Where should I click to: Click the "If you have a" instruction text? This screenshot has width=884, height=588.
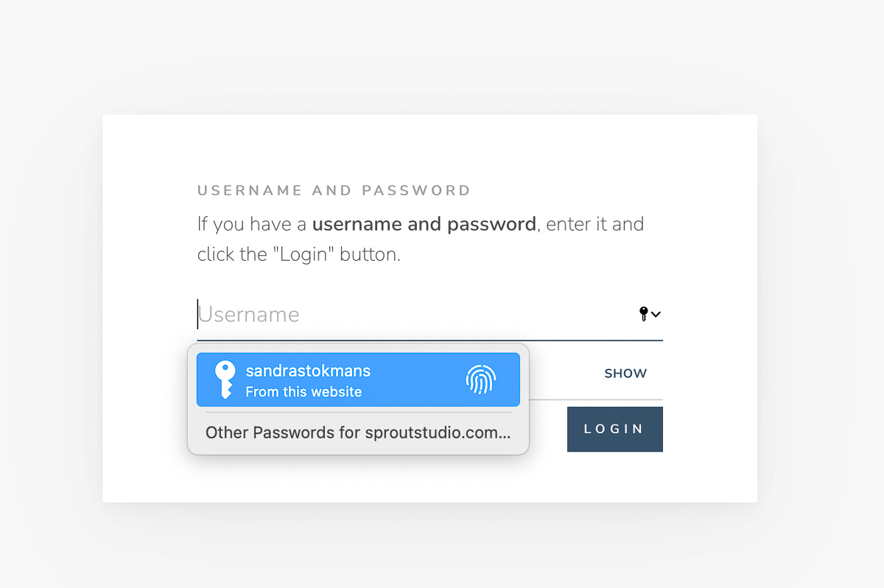click(x=252, y=224)
